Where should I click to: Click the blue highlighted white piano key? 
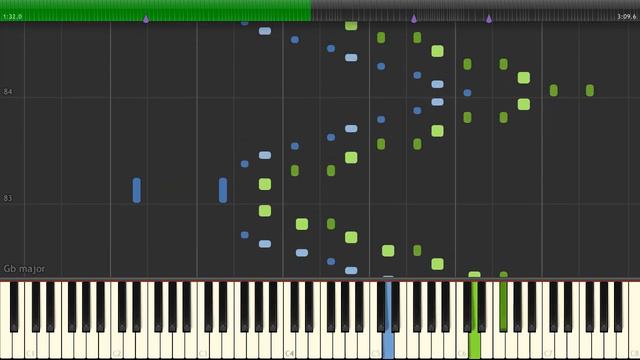[x=388, y=345]
